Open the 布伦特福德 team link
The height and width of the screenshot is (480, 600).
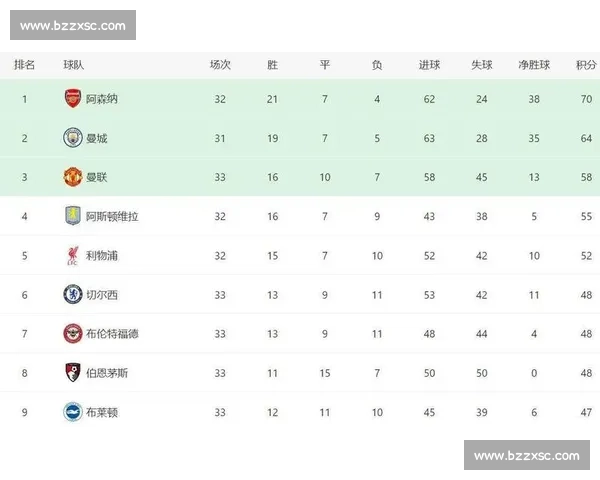(x=112, y=333)
